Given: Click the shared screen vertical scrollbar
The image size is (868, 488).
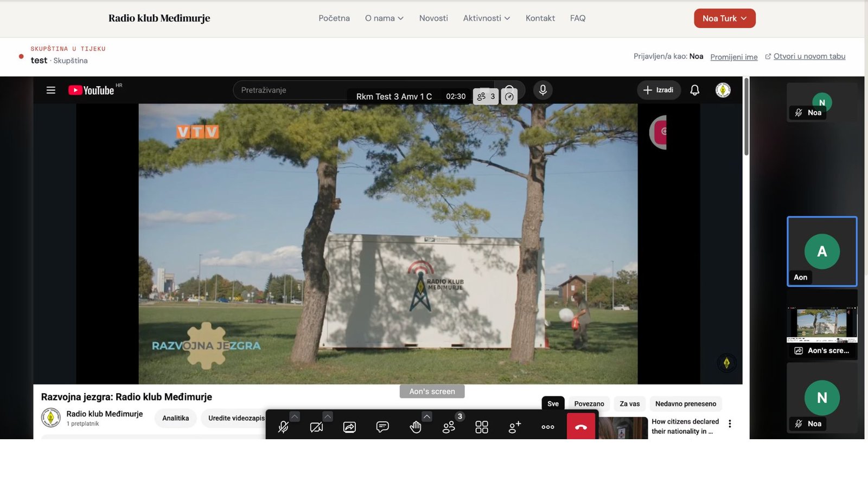Looking at the screenshot, I should pos(746,117).
